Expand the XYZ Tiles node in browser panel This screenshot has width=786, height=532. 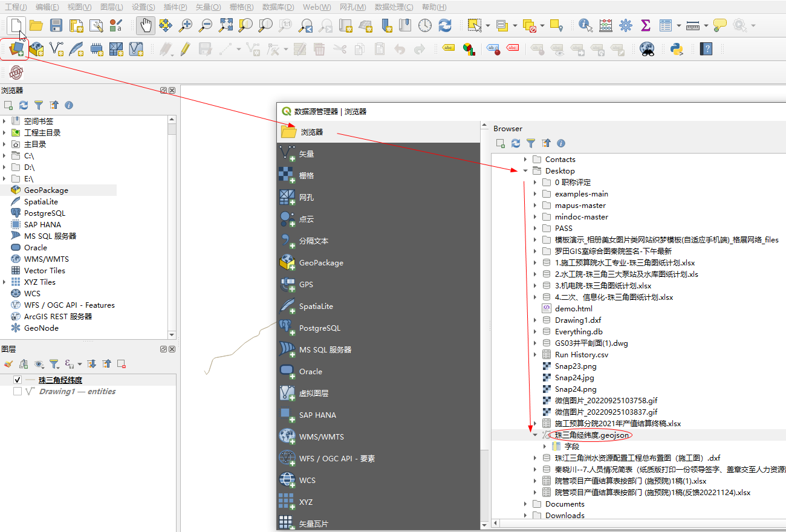click(x=5, y=282)
